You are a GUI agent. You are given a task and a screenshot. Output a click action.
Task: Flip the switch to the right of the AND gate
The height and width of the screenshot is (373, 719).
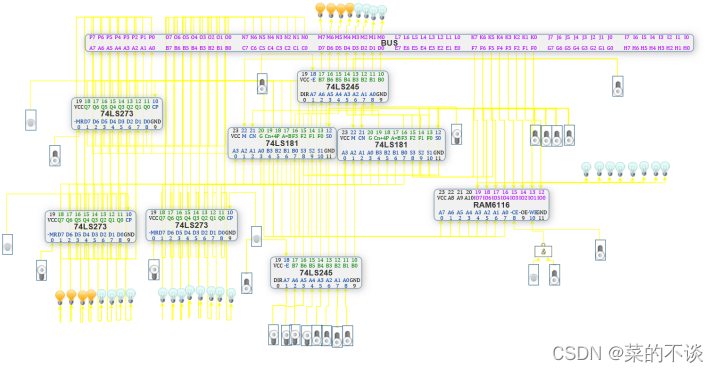(x=600, y=250)
